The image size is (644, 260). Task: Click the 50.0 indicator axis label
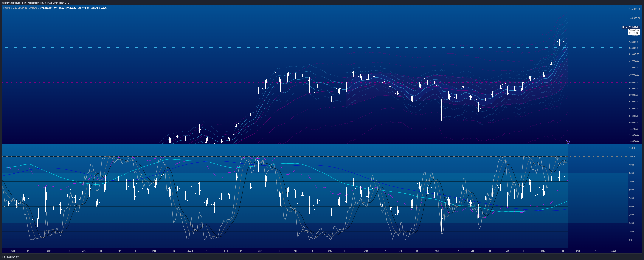click(631, 198)
